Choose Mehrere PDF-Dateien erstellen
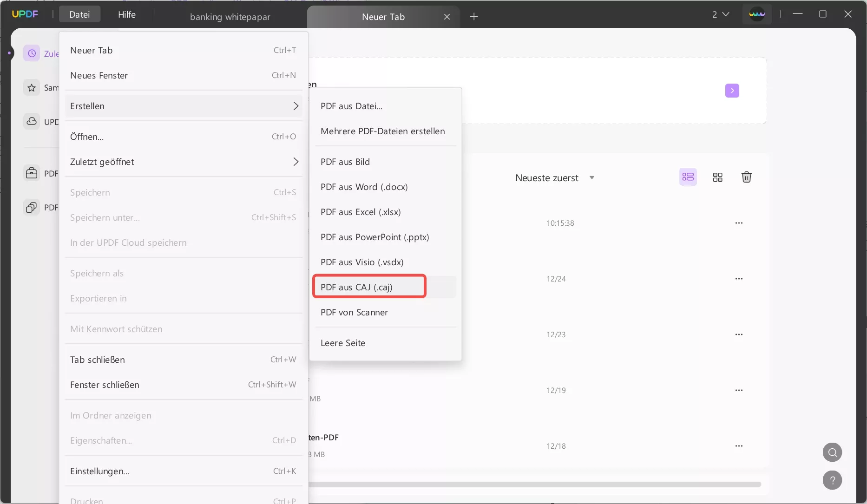 click(x=386, y=131)
